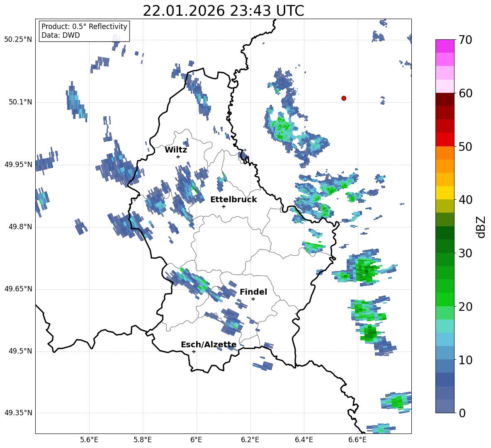Click the 40 tick label on colorbar
Screen dimensions: 491x448
tap(465, 200)
